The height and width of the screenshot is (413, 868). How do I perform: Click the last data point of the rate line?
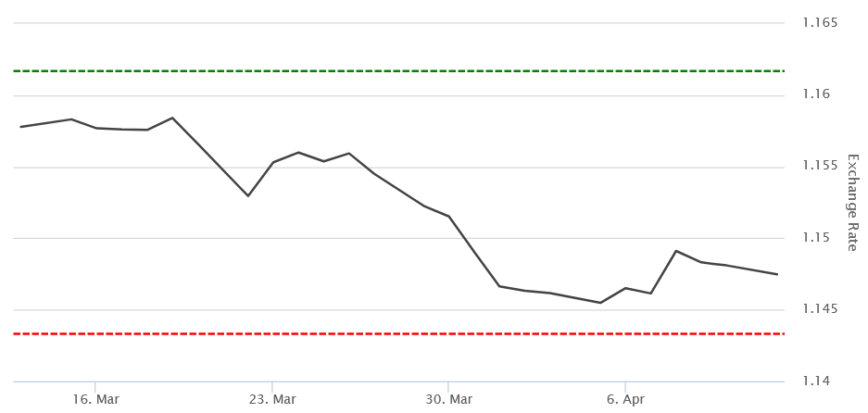coord(777,274)
